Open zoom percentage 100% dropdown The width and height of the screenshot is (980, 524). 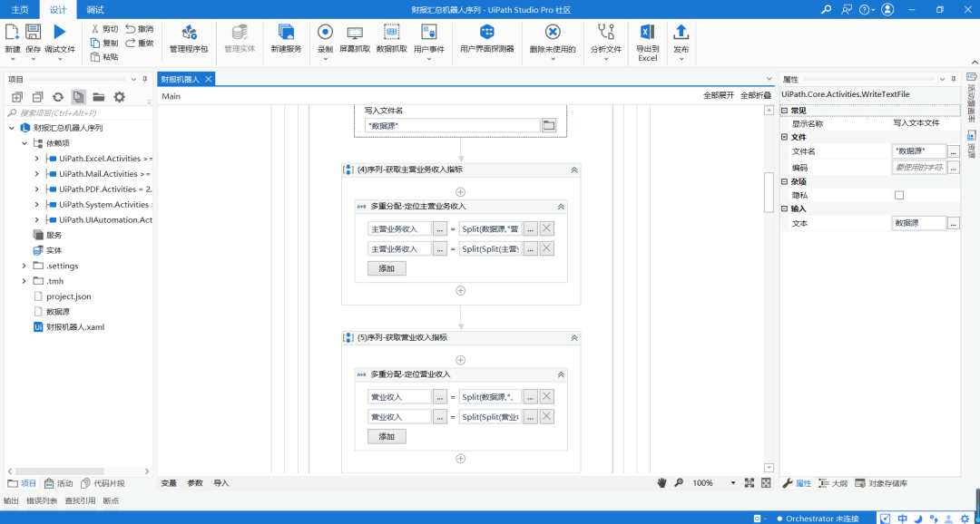733,483
